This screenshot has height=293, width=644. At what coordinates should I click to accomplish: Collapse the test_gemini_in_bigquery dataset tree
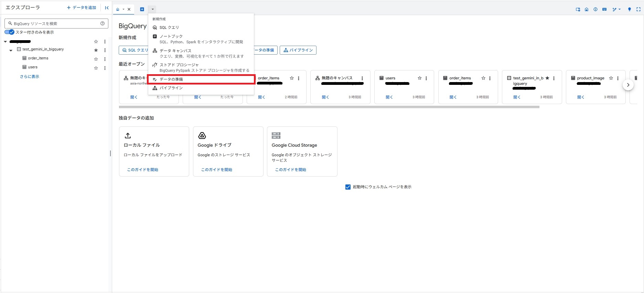point(11,50)
